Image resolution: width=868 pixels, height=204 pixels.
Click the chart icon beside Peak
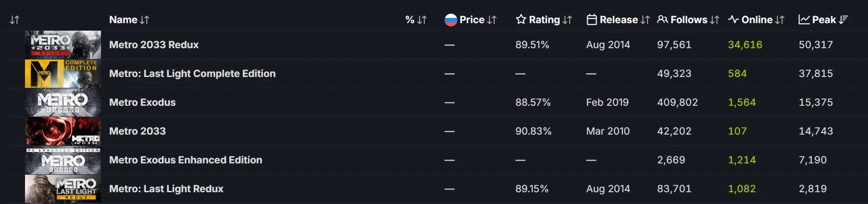804,19
